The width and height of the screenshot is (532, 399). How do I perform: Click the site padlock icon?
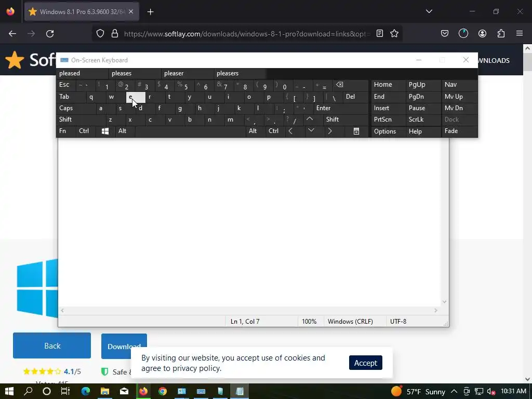pos(115,34)
